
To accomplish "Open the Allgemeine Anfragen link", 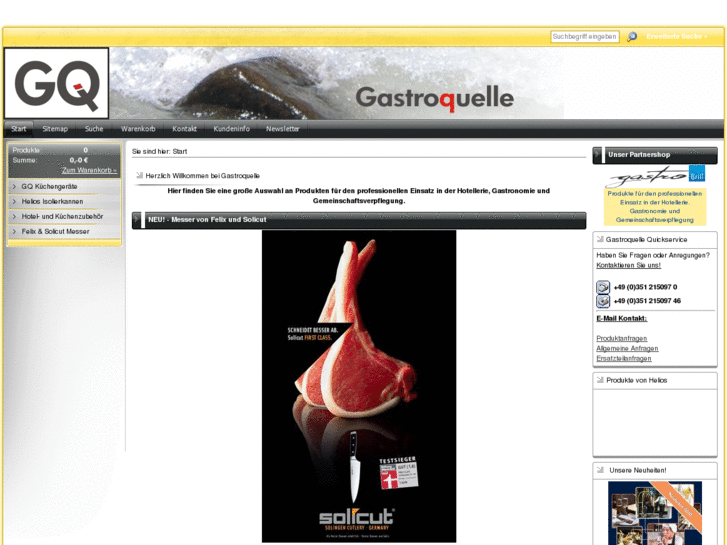I will (x=627, y=348).
